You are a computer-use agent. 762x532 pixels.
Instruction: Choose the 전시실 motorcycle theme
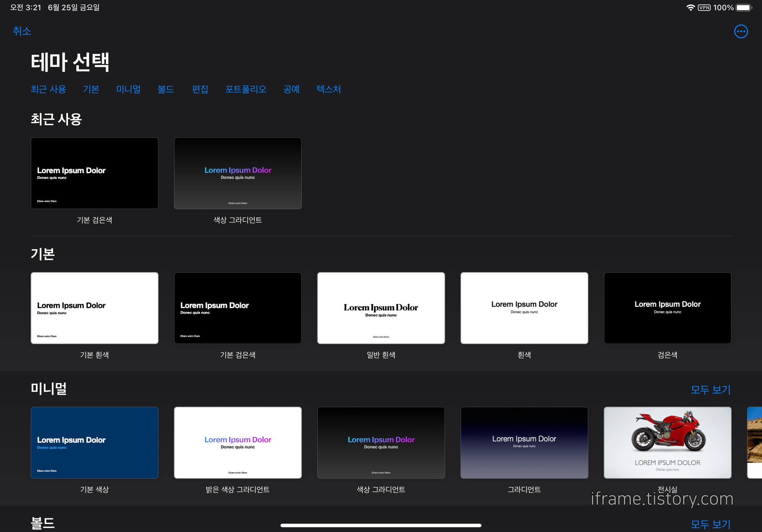click(x=667, y=442)
